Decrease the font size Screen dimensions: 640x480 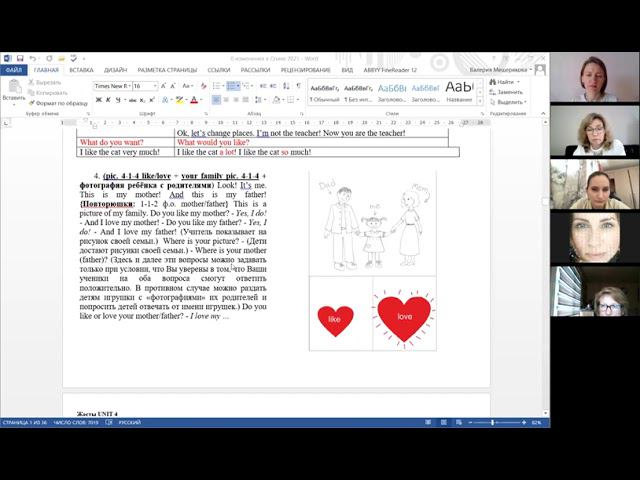coord(173,86)
